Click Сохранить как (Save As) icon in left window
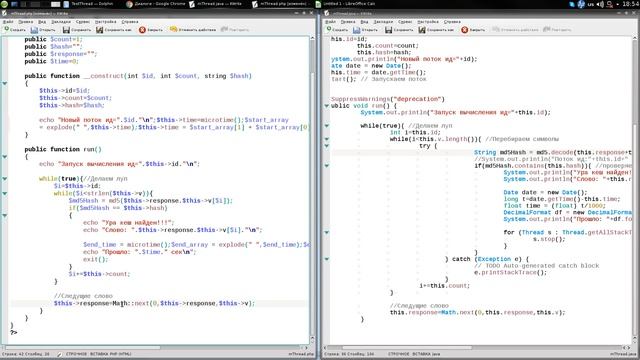This screenshot has width=640, height=360. pos(100,30)
